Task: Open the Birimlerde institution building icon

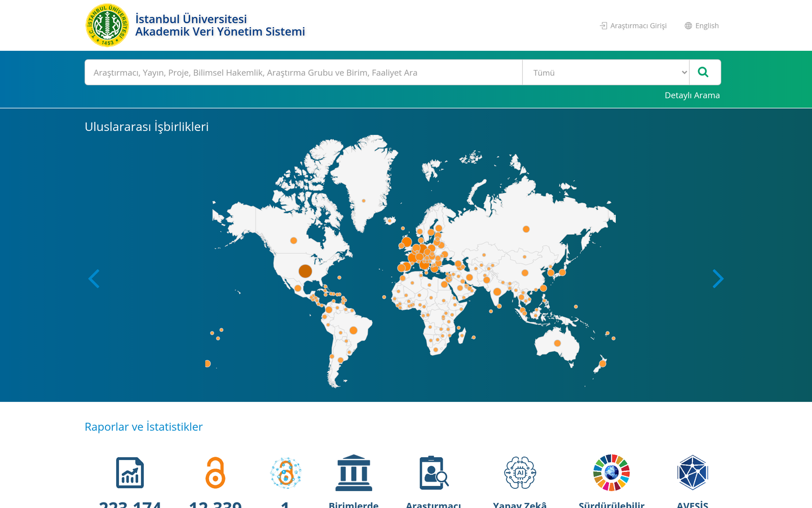Action: (354, 472)
